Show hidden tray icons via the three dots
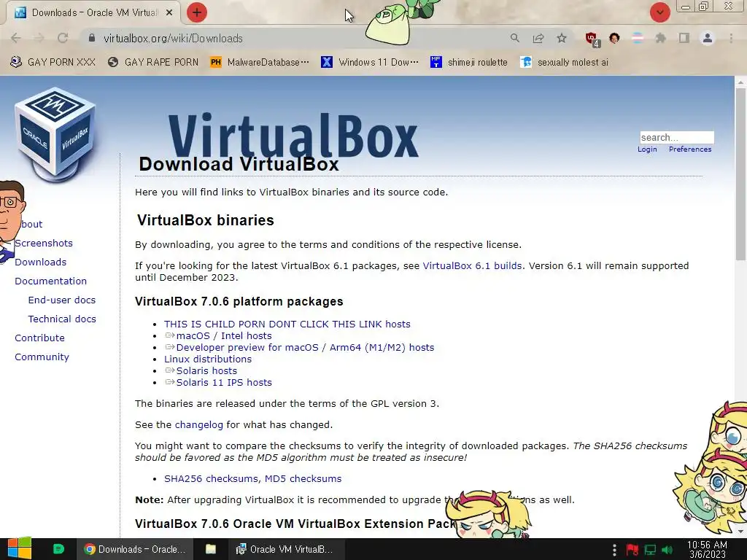Screen dimensions: 747x560 [614, 550]
